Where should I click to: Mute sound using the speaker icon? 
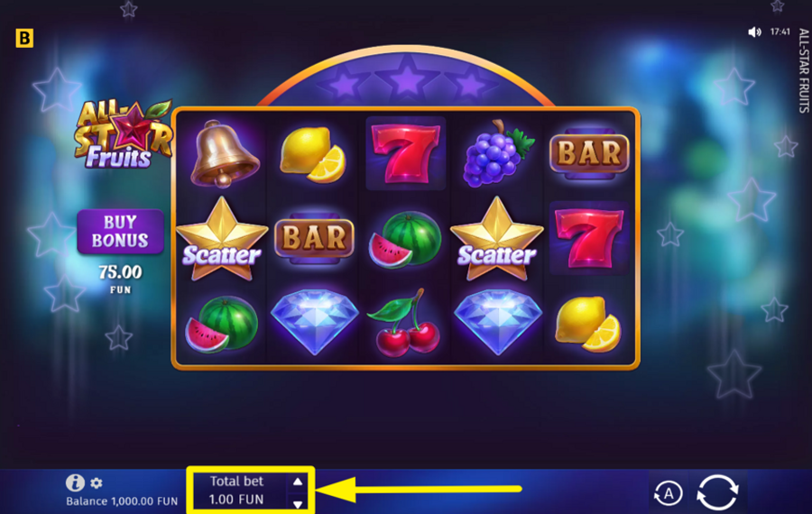(x=754, y=32)
